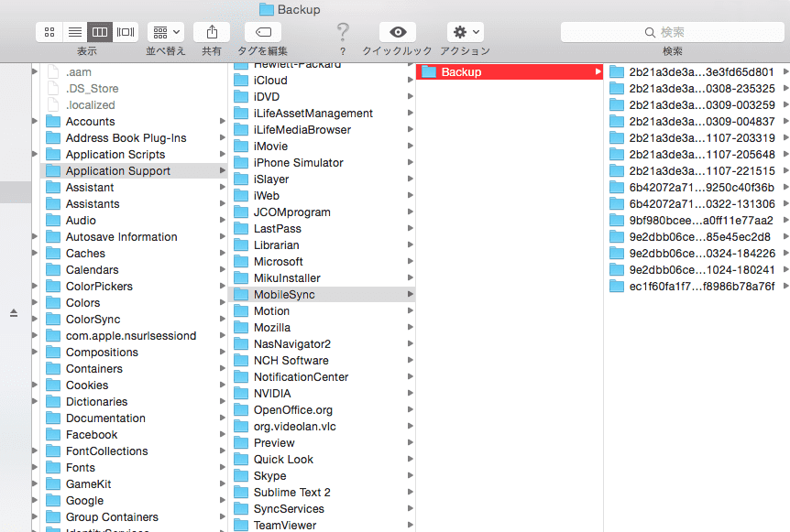The height and width of the screenshot is (532, 790).
Task: Click MobileSync disclosure arrow
Action: tap(410, 294)
